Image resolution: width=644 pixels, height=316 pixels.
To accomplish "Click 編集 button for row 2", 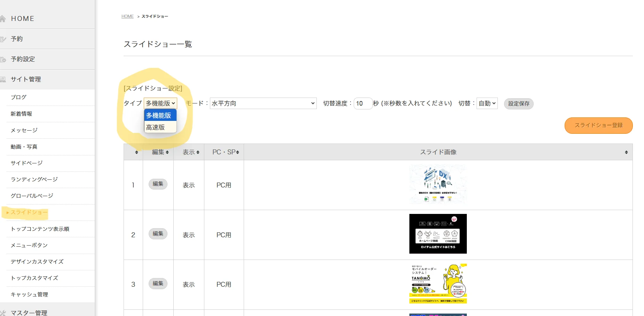I will (x=158, y=234).
